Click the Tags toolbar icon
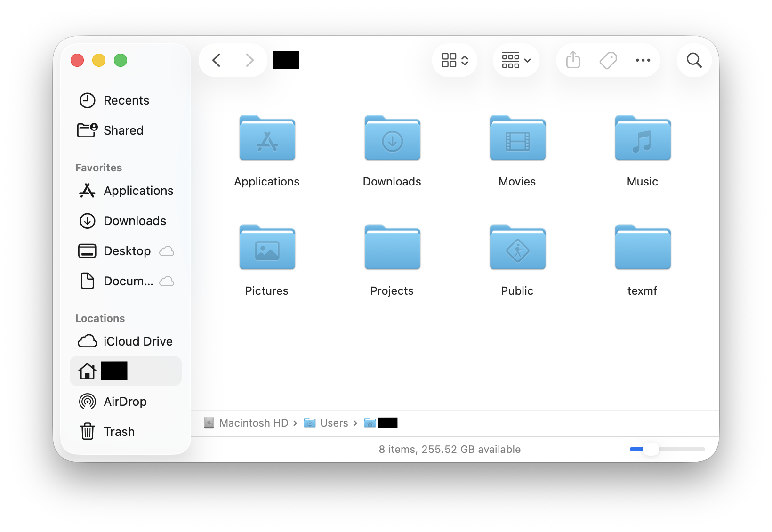This screenshot has width=772, height=532. coord(608,60)
